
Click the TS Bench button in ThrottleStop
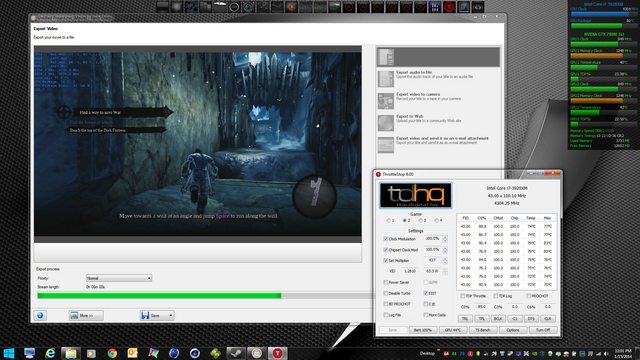point(483,330)
